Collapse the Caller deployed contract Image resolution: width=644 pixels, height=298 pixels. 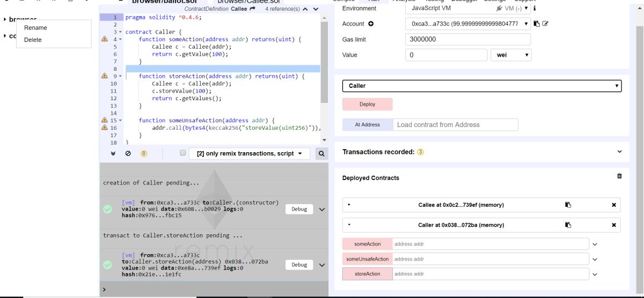pos(349,225)
